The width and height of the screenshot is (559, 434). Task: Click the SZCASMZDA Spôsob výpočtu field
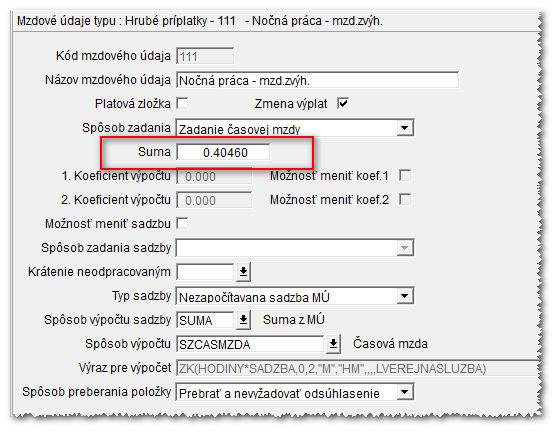[x=250, y=344]
